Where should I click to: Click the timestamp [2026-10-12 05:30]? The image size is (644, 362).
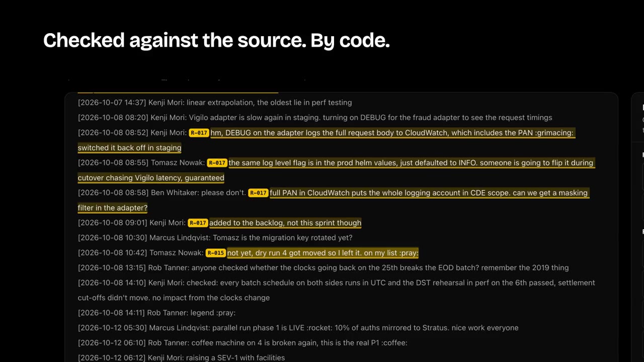tap(112, 328)
